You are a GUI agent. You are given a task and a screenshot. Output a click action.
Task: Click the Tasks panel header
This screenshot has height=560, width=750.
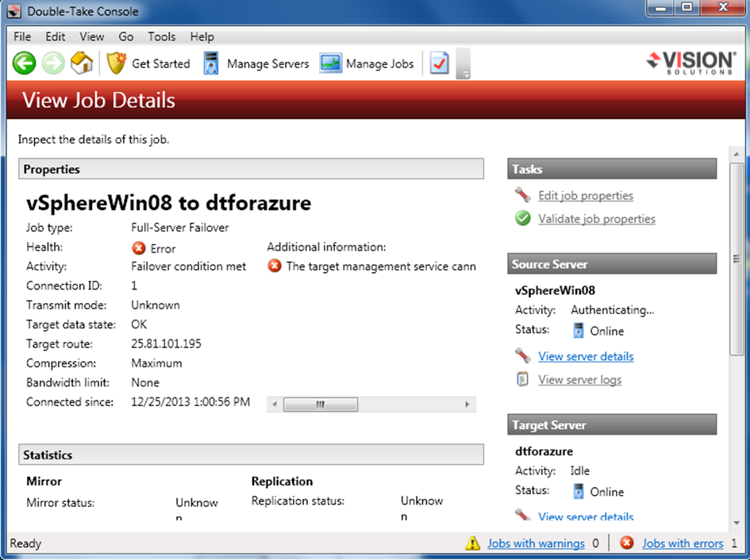coord(612,169)
